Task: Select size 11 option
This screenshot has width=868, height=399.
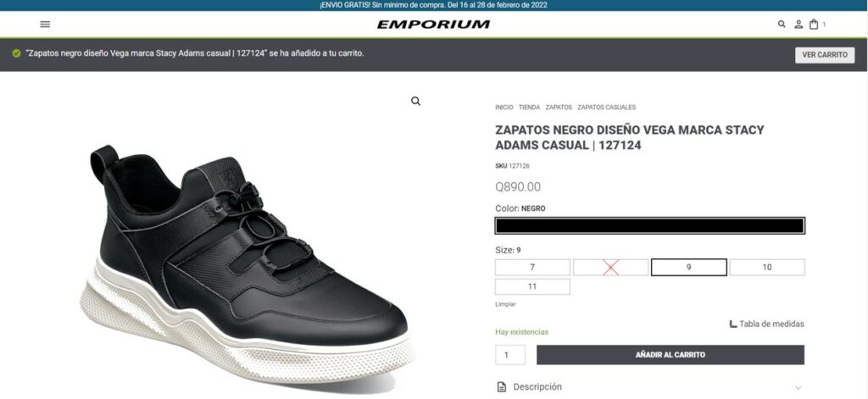Action: [x=532, y=286]
